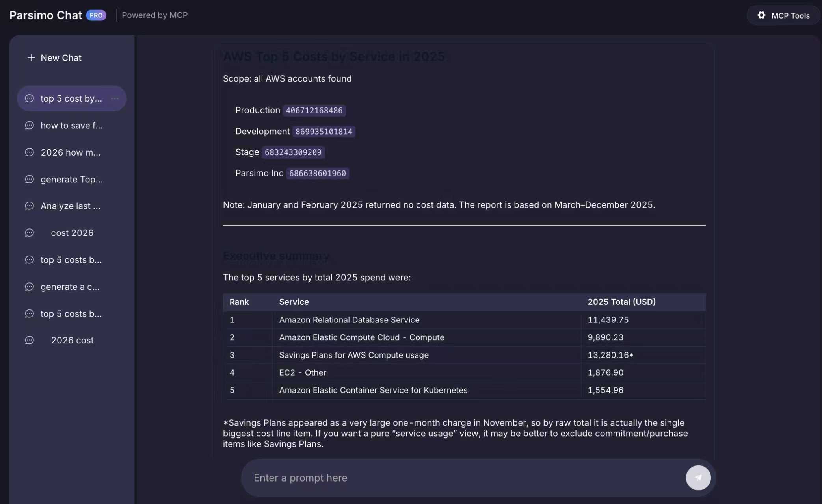The height and width of the screenshot is (504, 822).
Task: Start a New Chat
Action: coord(61,58)
